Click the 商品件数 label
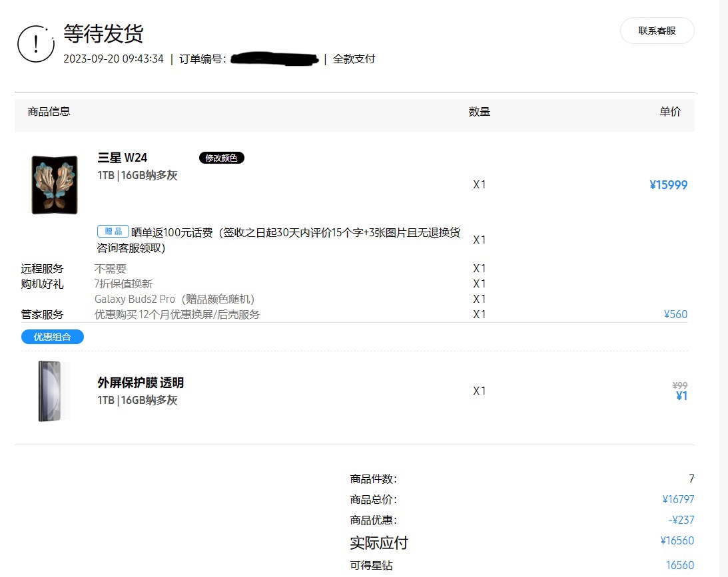The height and width of the screenshot is (577, 728). (x=373, y=479)
